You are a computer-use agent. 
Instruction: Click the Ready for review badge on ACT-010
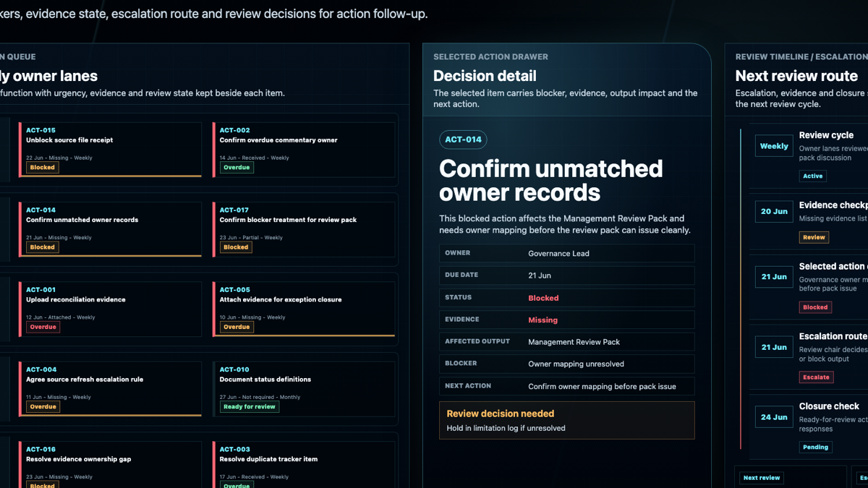[250, 407]
